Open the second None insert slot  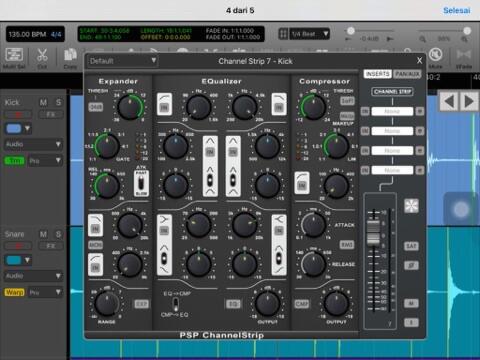point(392,131)
